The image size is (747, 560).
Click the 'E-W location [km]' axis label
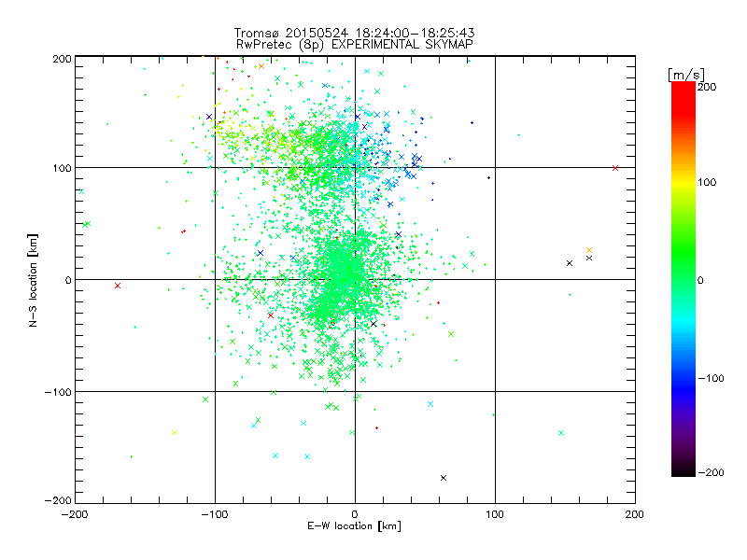(354, 525)
